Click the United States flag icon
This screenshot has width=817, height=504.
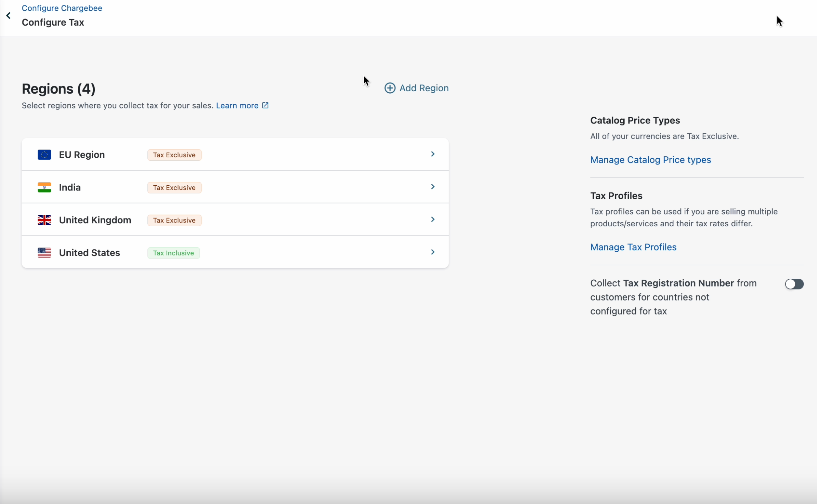pos(44,253)
